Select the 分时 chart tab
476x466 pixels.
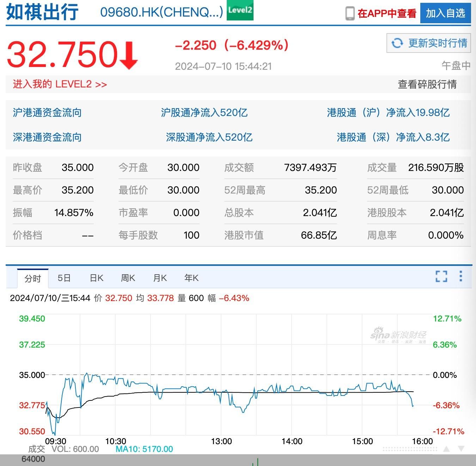tap(33, 278)
